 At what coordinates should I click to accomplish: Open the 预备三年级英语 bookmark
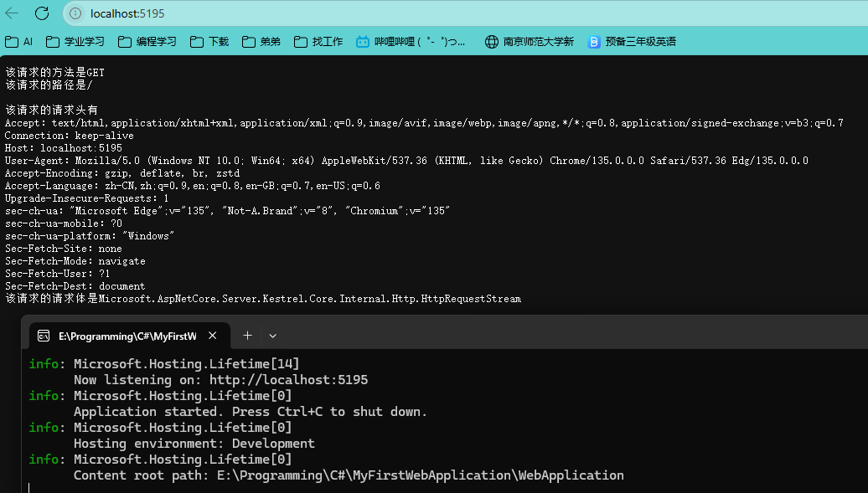pyautogui.click(x=632, y=41)
